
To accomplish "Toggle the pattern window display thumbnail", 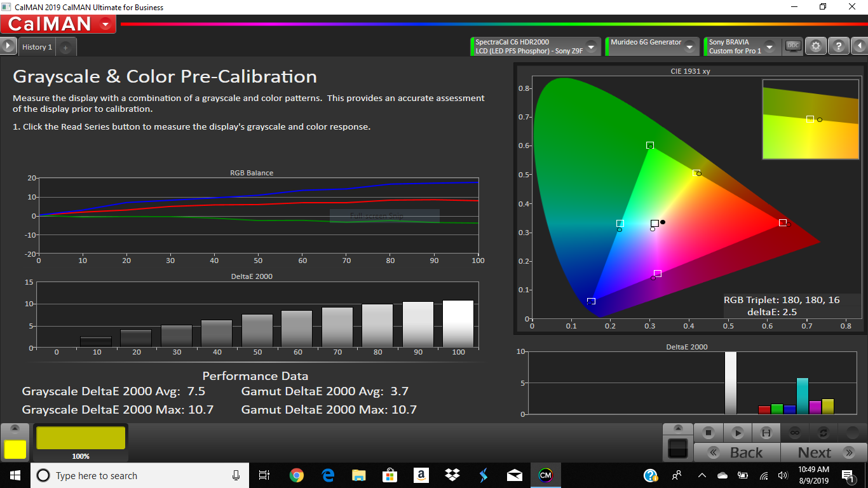I will 678,448.
